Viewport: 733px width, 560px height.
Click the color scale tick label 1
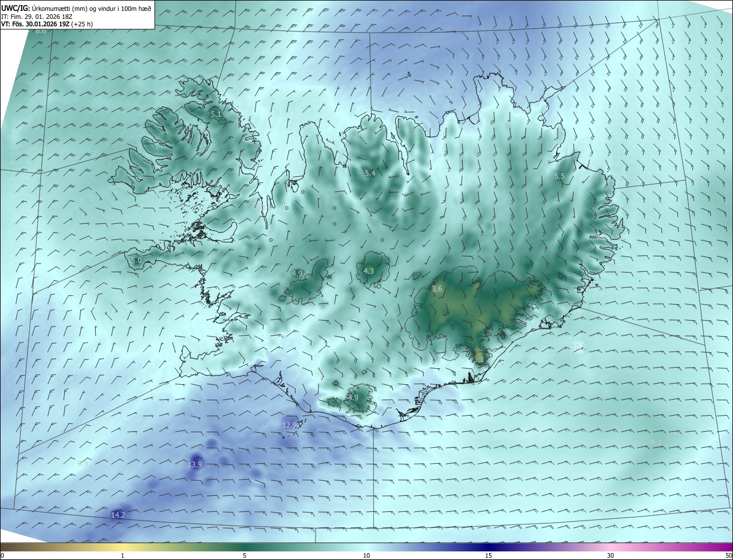tap(123, 555)
